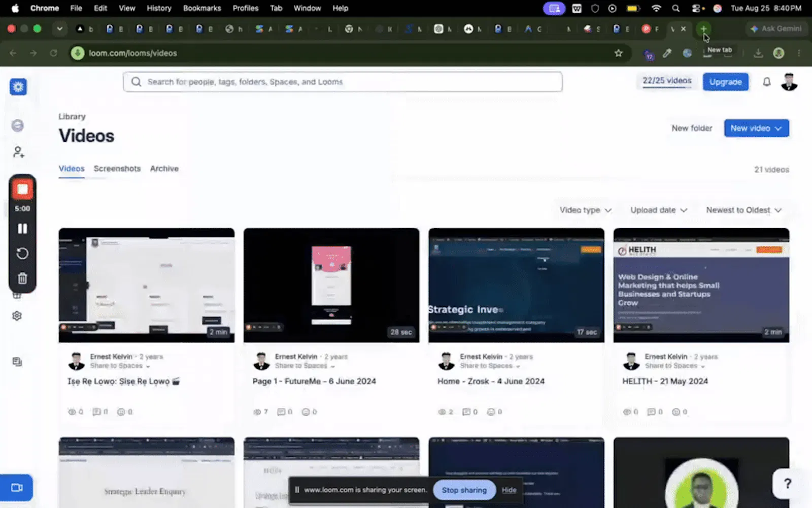
Task: Open the Strategic Leader Enquiry thumbnail
Action: 147,472
